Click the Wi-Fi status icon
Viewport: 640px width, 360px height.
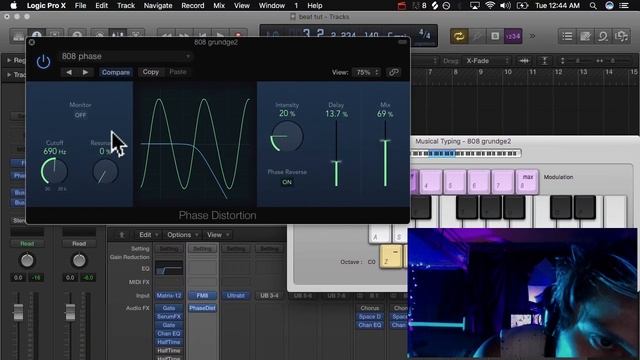pos(490,5)
